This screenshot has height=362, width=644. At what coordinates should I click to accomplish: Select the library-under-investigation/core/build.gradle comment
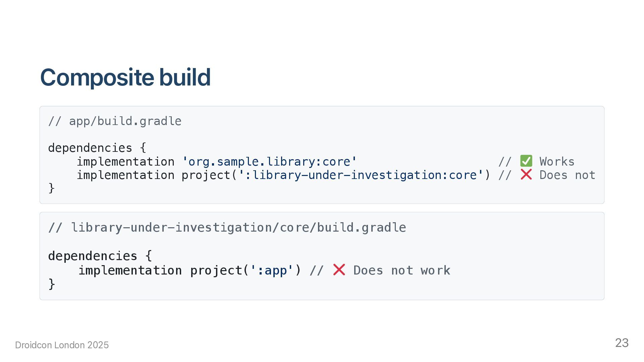coord(227,228)
